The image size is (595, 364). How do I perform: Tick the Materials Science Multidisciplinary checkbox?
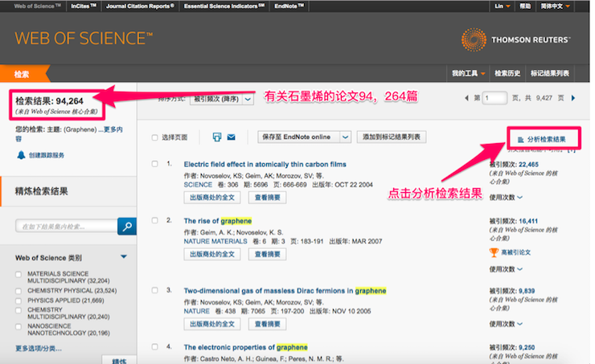point(19,275)
